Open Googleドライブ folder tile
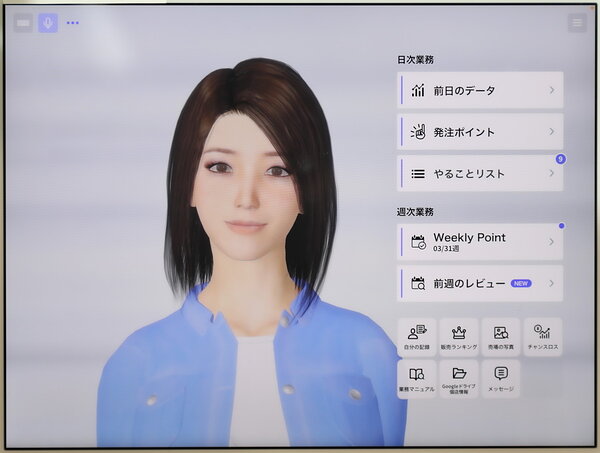The image size is (600, 453). point(459,379)
